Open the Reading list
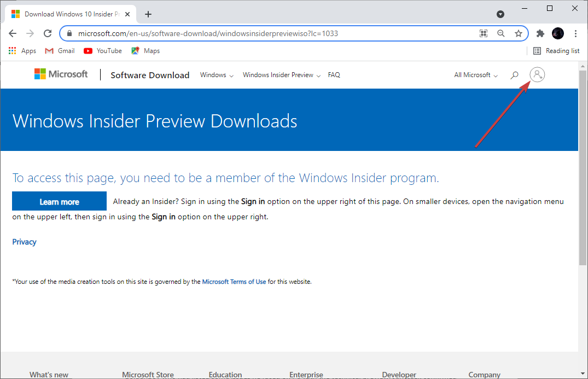 (556, 51)
